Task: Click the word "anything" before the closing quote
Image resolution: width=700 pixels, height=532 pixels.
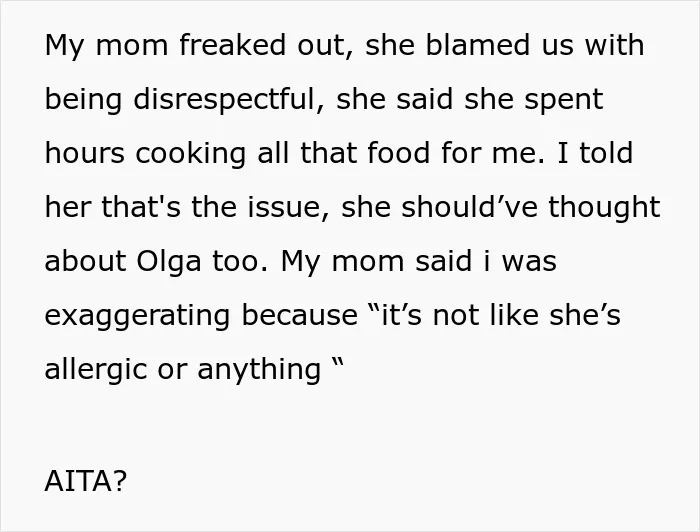Action: 259,370
